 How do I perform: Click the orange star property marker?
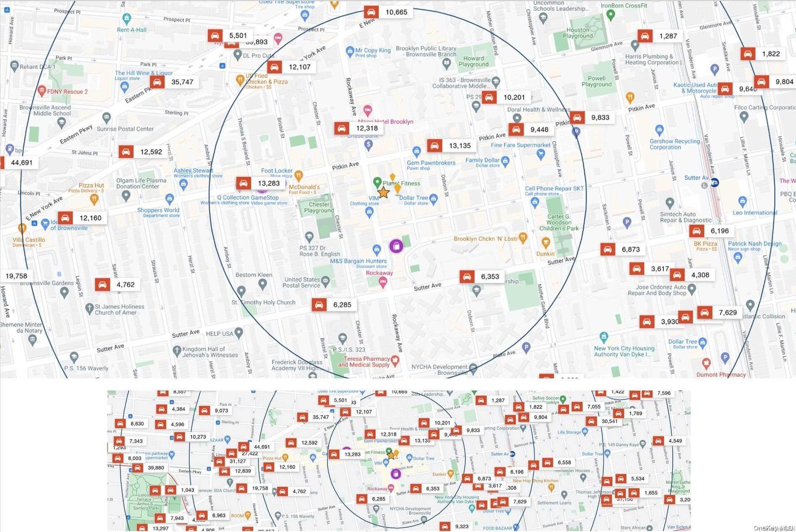point(384,193)
